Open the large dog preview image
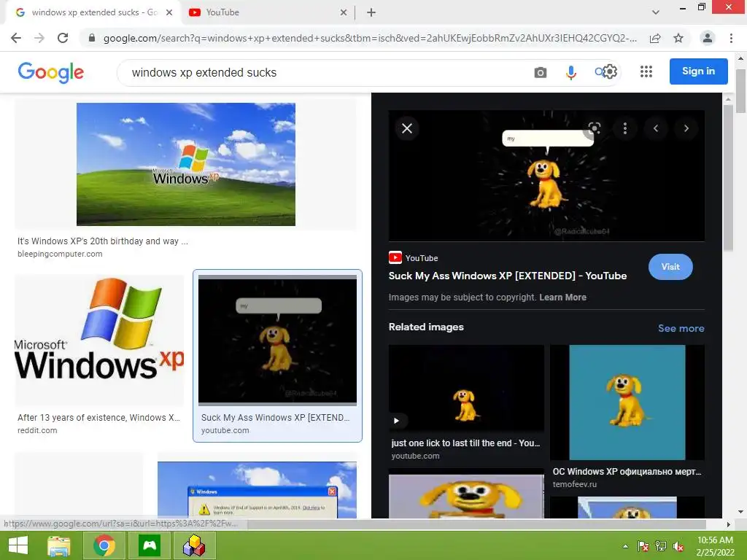Viewport: 747px width, 560px height. point(546,176)
